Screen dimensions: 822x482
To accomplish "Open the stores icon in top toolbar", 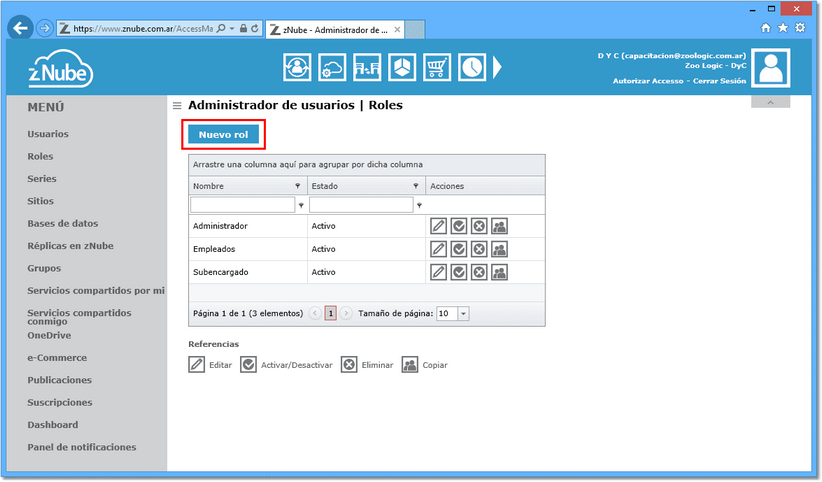I will [367, 67].
